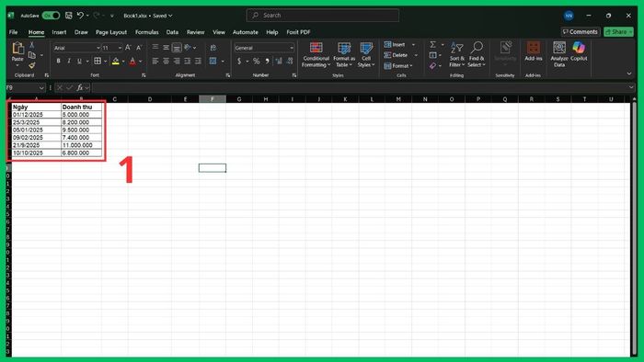Align text right
The image size is (644, 362).
click(x=177, y=61)
